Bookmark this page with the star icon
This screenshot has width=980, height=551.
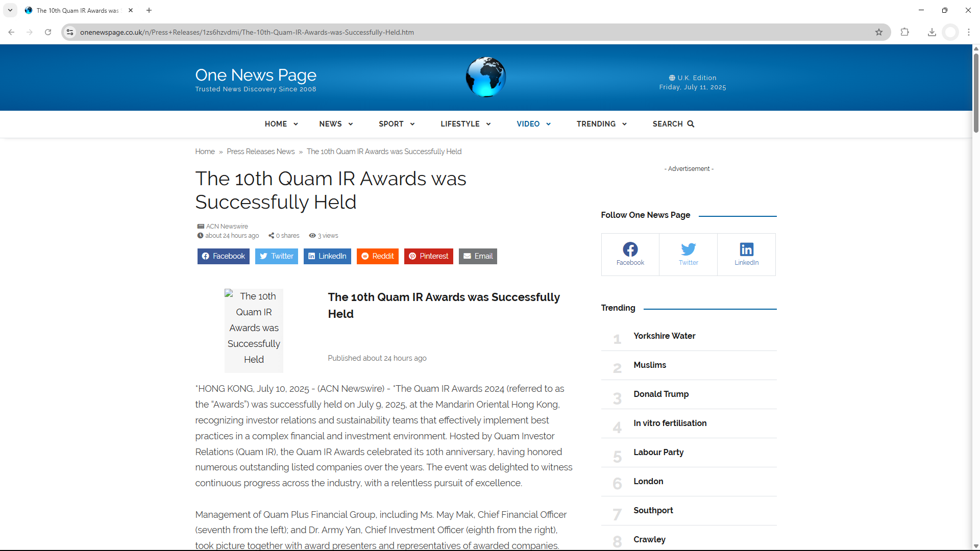(x=879, y=32)
